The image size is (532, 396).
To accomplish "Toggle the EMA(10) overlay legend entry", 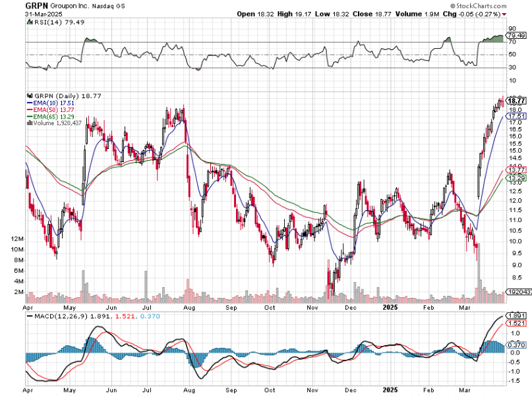I will (x=45, y=102).
